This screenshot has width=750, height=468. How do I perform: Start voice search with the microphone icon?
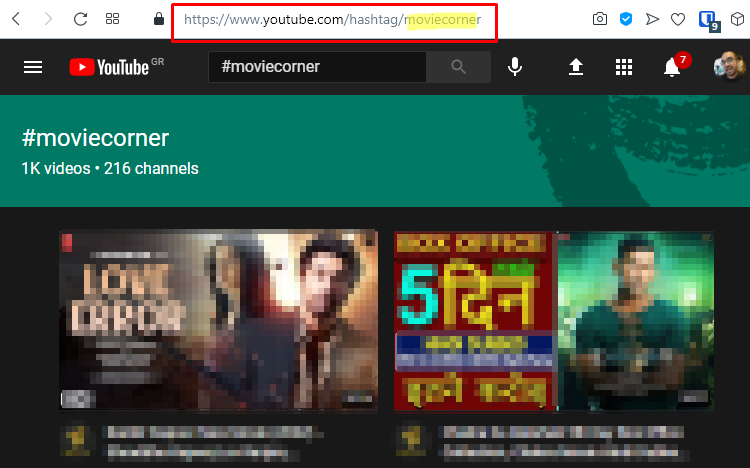515,67
